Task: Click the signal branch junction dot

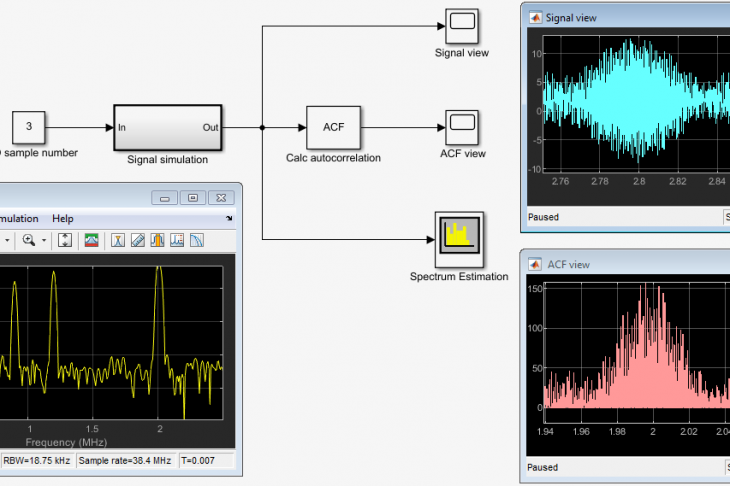Action: pos(262,128)
